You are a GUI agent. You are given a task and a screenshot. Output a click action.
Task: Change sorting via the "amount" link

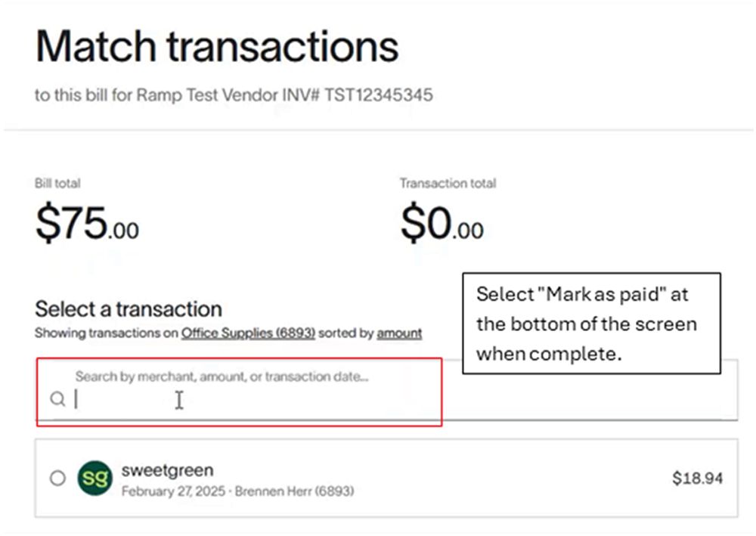[x=399, y=333]
